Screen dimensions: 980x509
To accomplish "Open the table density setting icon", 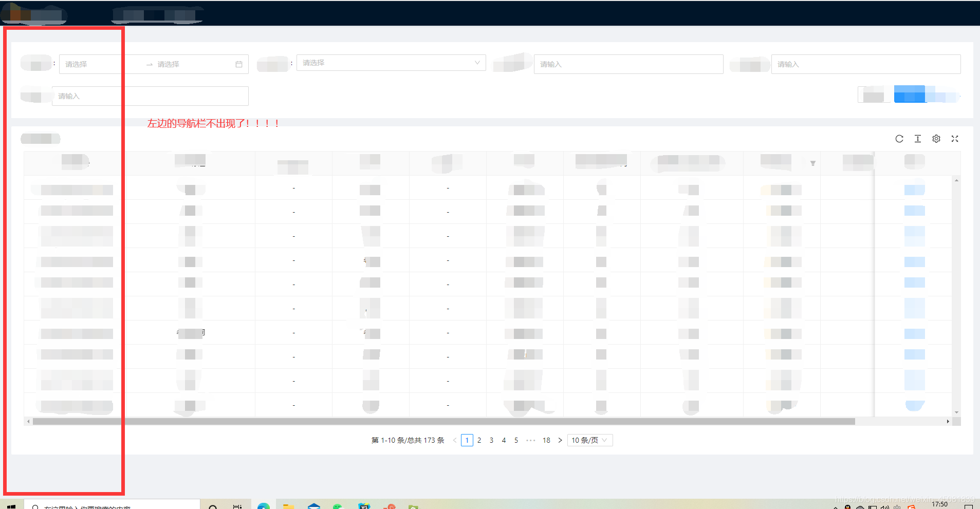I will (x=917, y=139).
